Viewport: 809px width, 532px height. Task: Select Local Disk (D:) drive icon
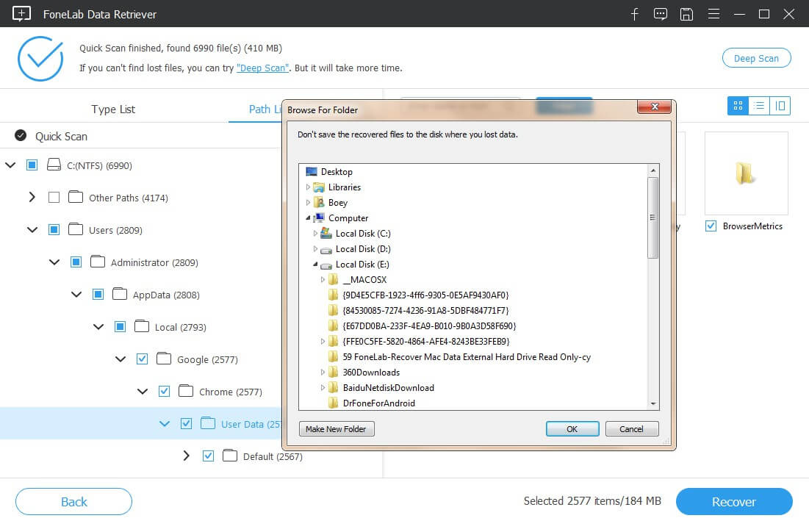point(326,250)
